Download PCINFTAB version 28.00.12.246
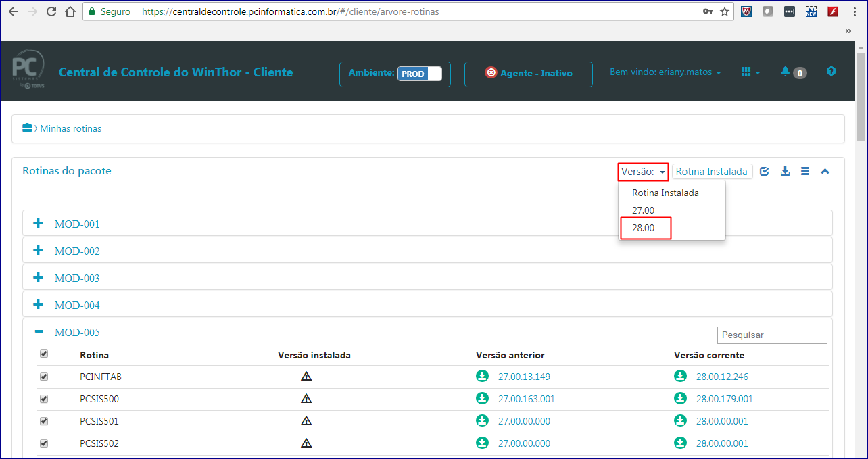 (680, 376)
